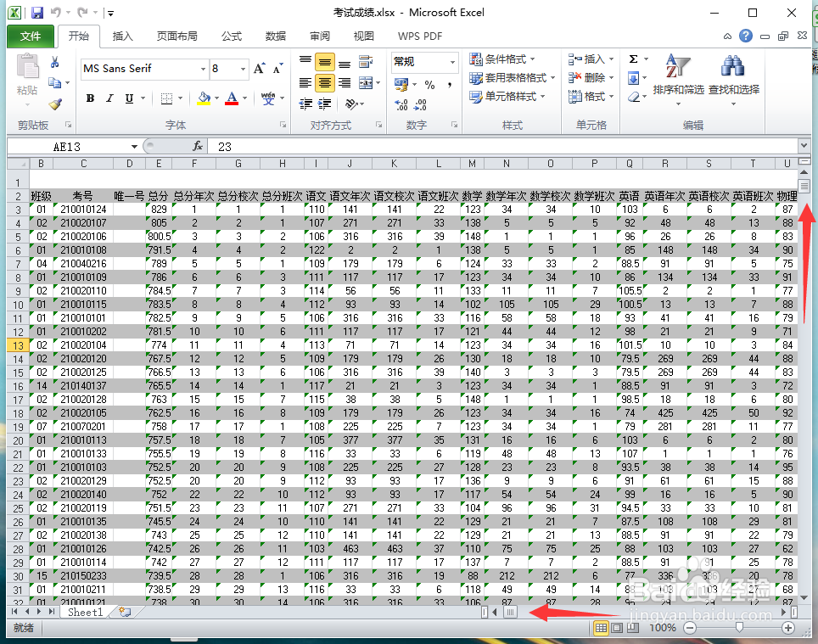Switch to the 插入 ribbon tab

122,36
